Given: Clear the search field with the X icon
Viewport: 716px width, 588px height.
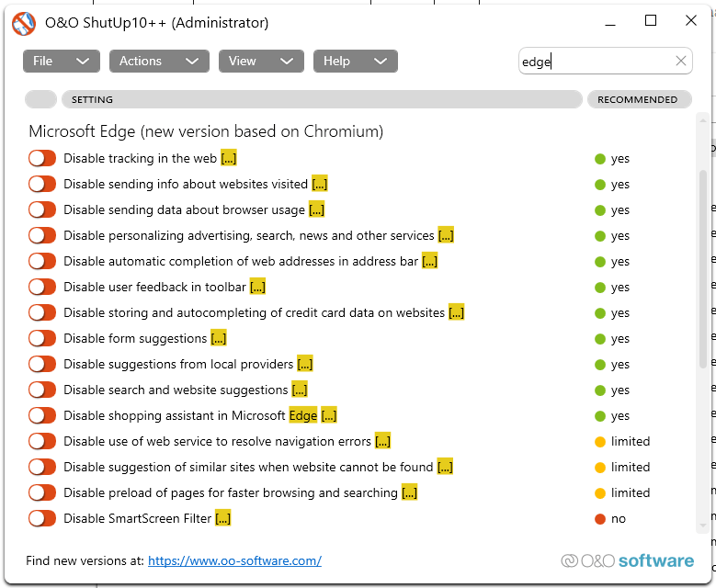Looking at the screenshot, I should [x=681, y=62].
